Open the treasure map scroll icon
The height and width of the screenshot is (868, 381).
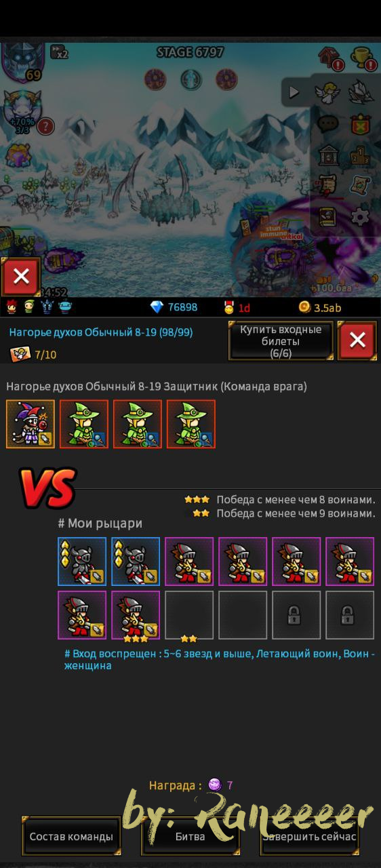pyautogui.click(x=360, y=185)
